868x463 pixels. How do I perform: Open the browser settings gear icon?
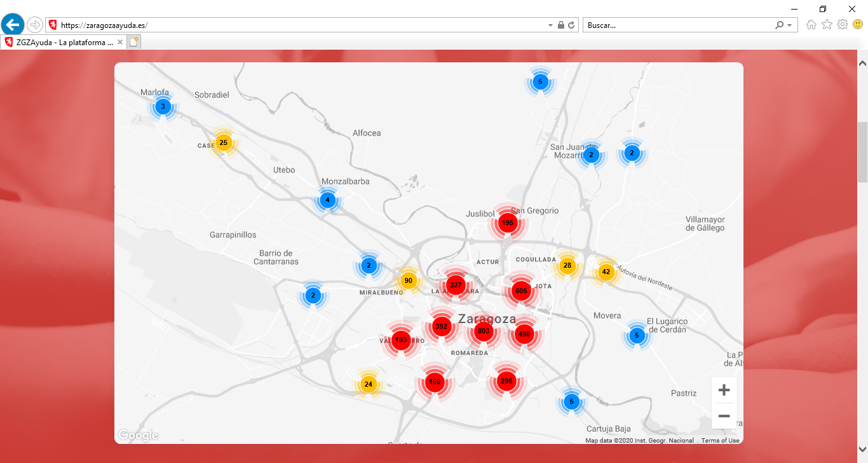click(843, 25)
